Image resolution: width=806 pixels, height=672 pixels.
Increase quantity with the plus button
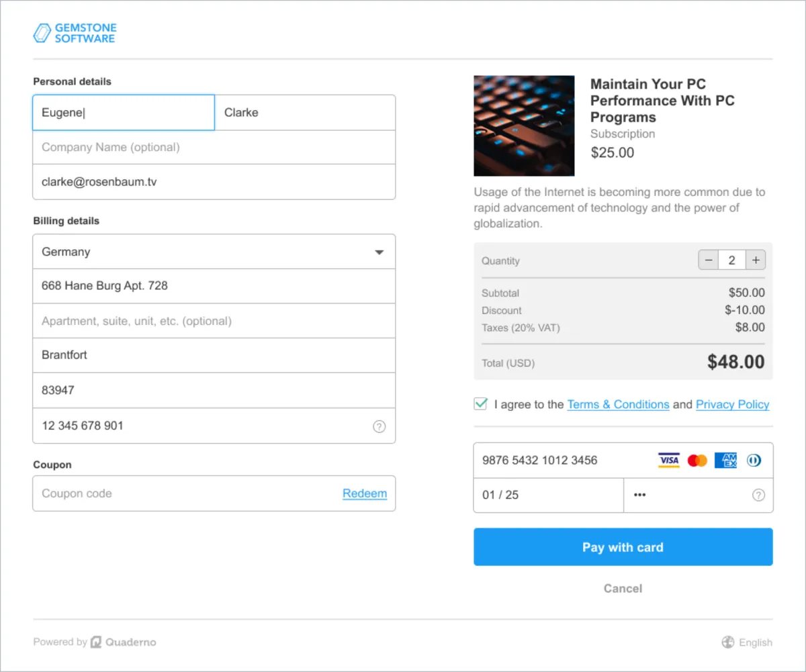(x=756, y=260)
